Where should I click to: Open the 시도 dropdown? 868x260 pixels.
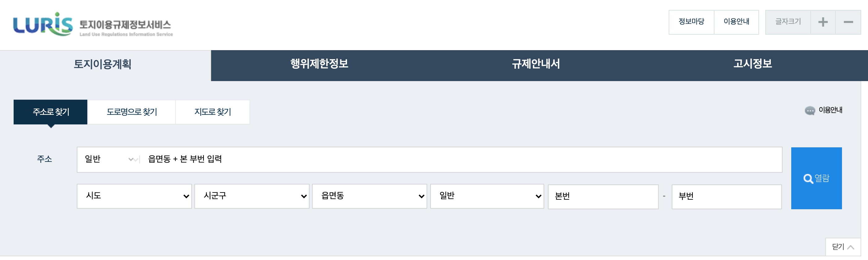click(x=134, y=196)
